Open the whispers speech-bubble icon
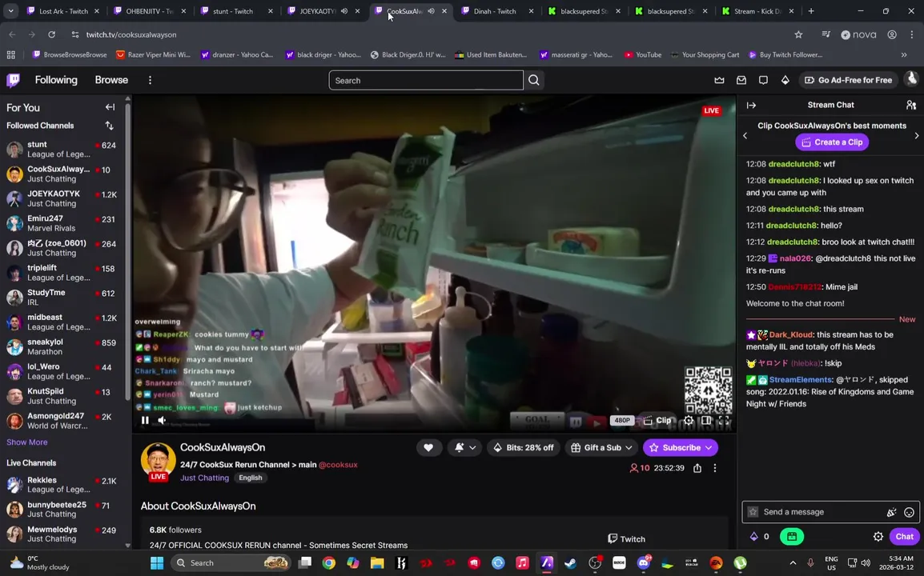 (x=763, y=80)
